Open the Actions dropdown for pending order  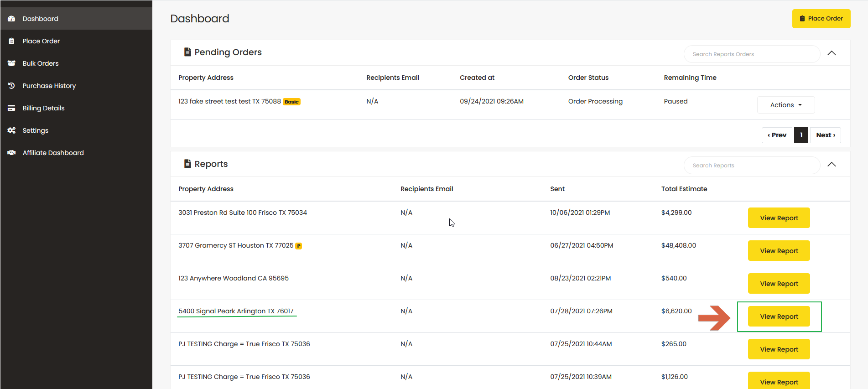tap(785, 105)
